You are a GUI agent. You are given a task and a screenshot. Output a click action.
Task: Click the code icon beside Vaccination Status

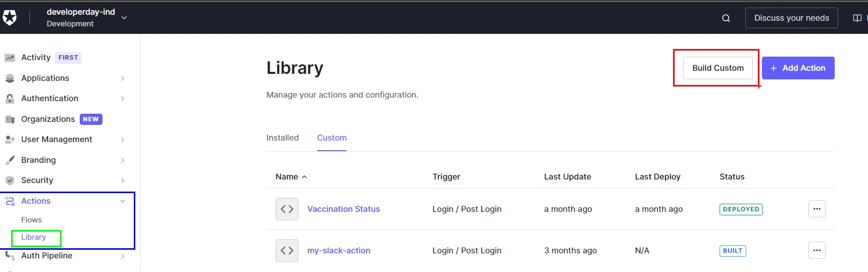287,209
